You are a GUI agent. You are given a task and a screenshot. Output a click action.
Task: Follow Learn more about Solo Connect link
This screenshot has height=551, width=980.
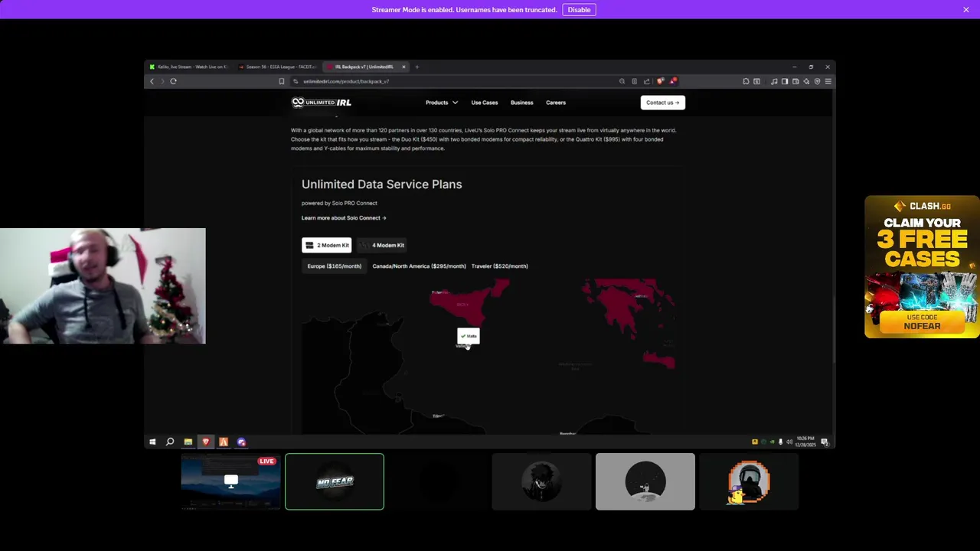(x=344, y=218)
